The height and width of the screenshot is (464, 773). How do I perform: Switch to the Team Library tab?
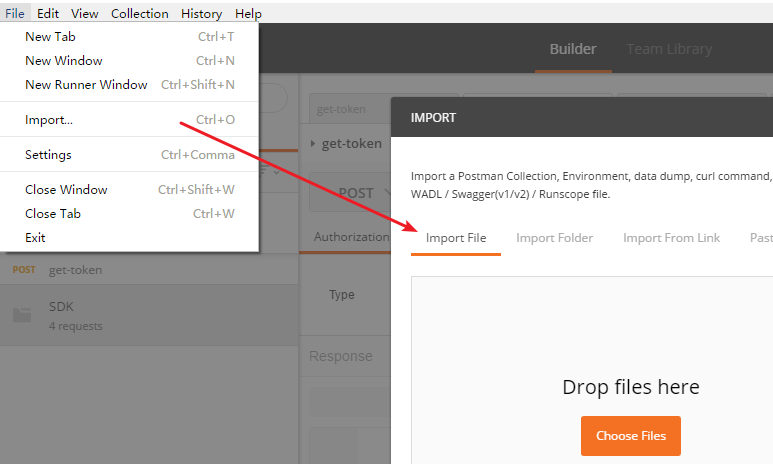pos(669,49)
